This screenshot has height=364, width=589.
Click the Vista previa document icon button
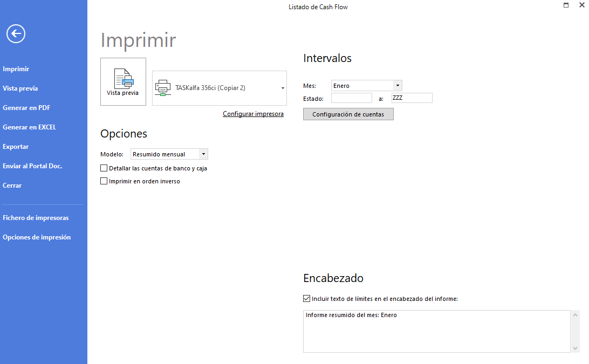click(123, 81)
